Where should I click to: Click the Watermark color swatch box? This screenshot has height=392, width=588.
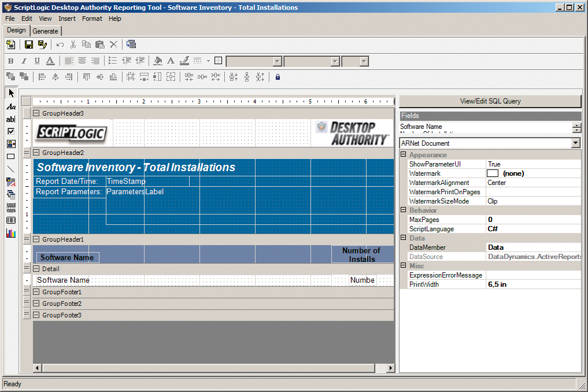tap(493, 173)
